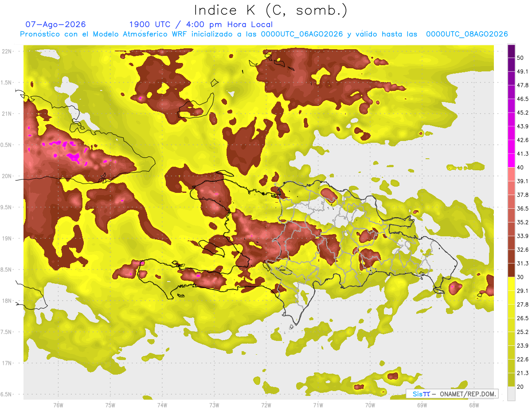Viewport: 532px width, 411px height.
Task: Click colorbar label "33.9"
Action: click(523, 236)
